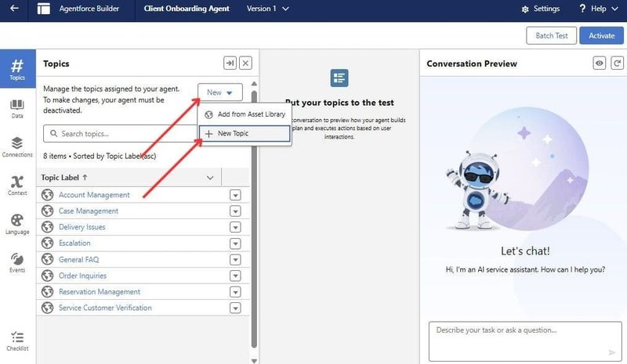Open the Data sidebar panel
This screenshot has width=627, height=364.
tap(17, 109)
